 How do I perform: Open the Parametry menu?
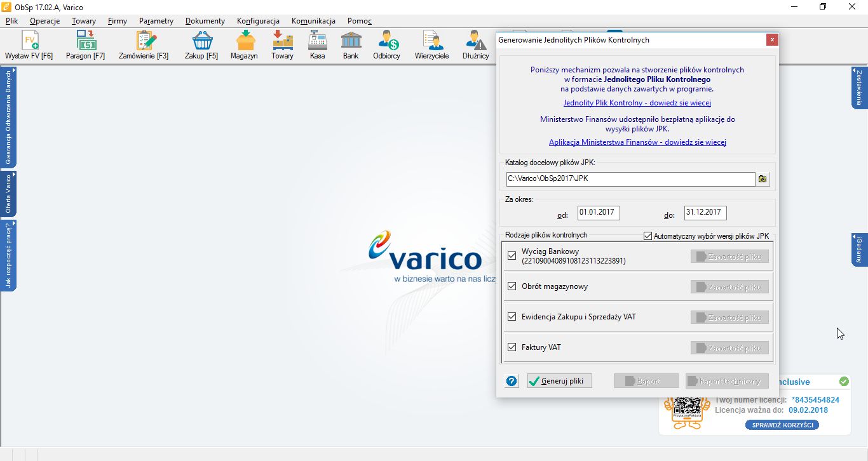pos(156,21)
